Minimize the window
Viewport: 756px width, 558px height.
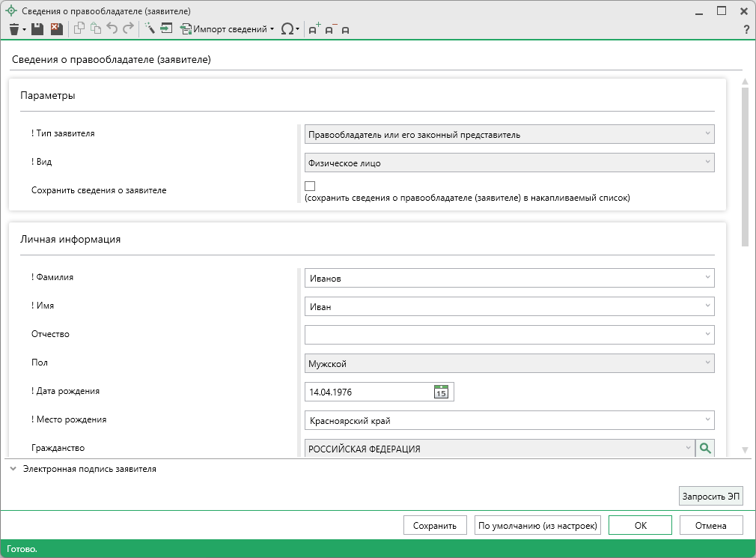point(699,13)
